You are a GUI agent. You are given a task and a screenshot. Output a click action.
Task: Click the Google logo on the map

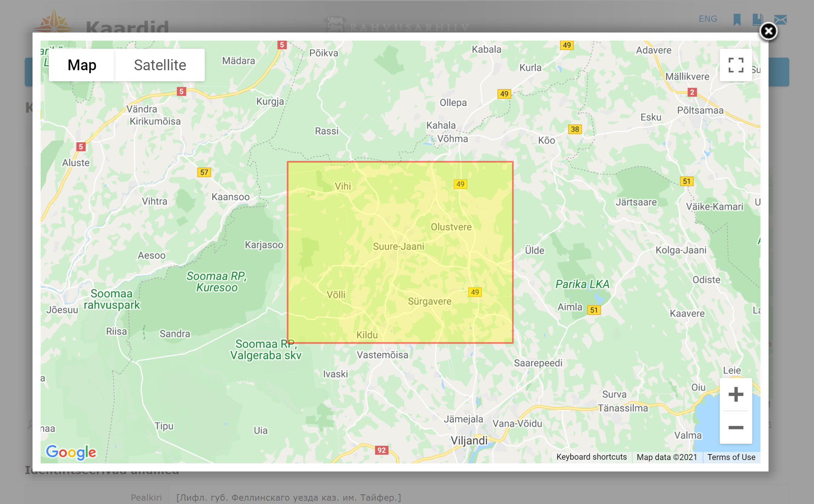(x=71, y=452)
